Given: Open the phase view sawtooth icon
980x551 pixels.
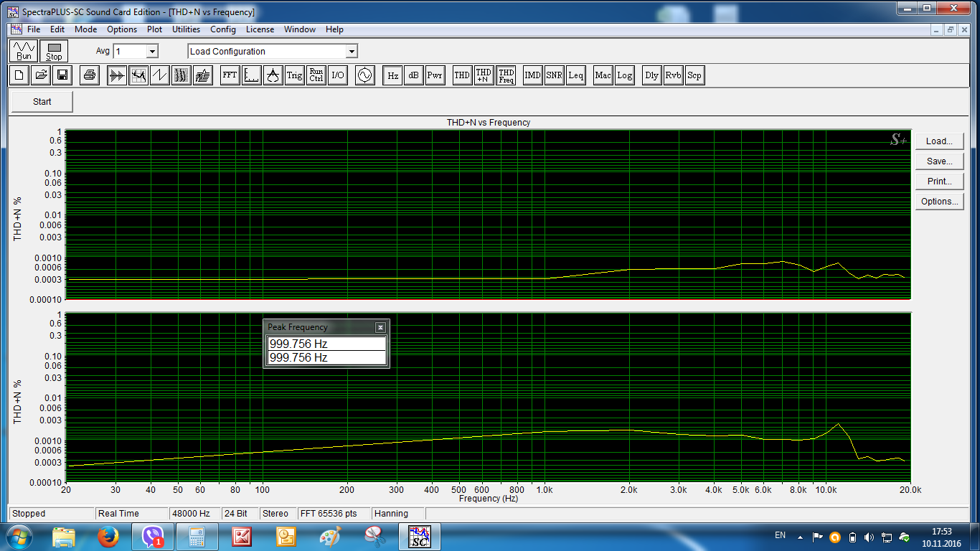Looking at the screenshot, I should [x=160, y=75].
